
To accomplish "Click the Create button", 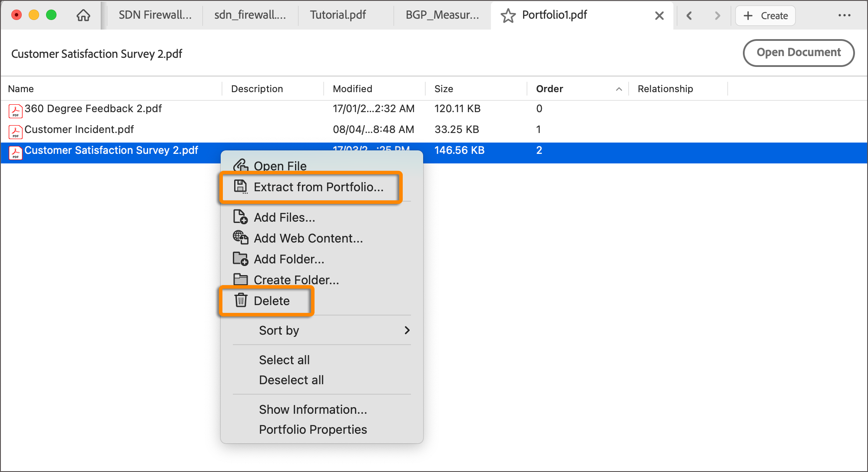I will coord(765,15).
